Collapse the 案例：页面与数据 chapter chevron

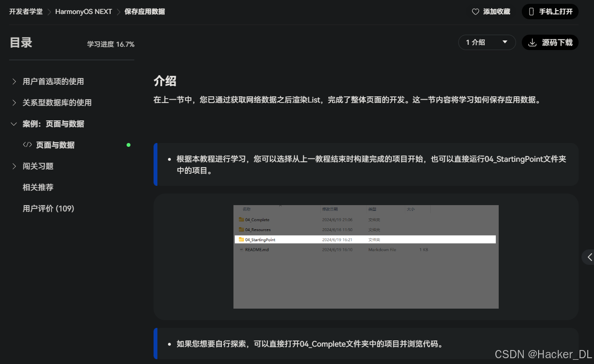14,124
